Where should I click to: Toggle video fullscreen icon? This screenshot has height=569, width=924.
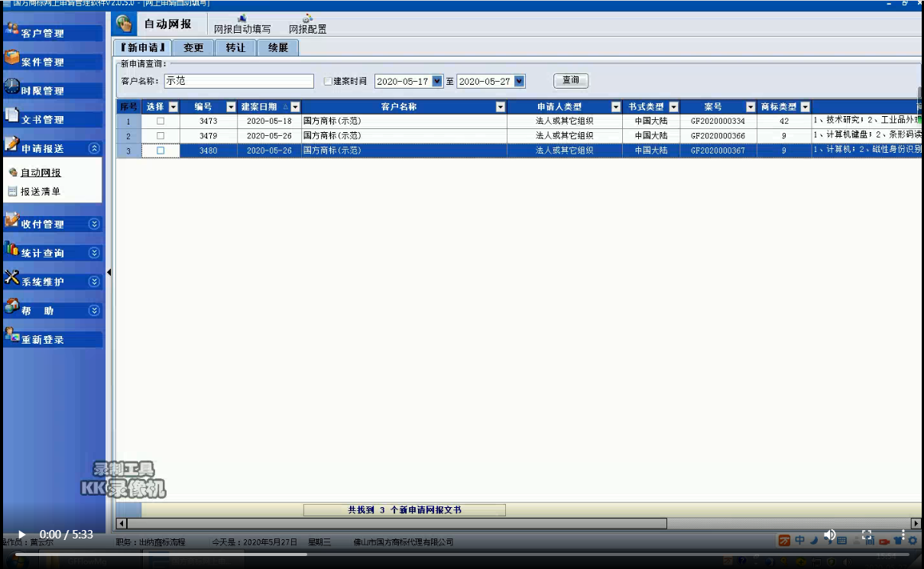867,535
